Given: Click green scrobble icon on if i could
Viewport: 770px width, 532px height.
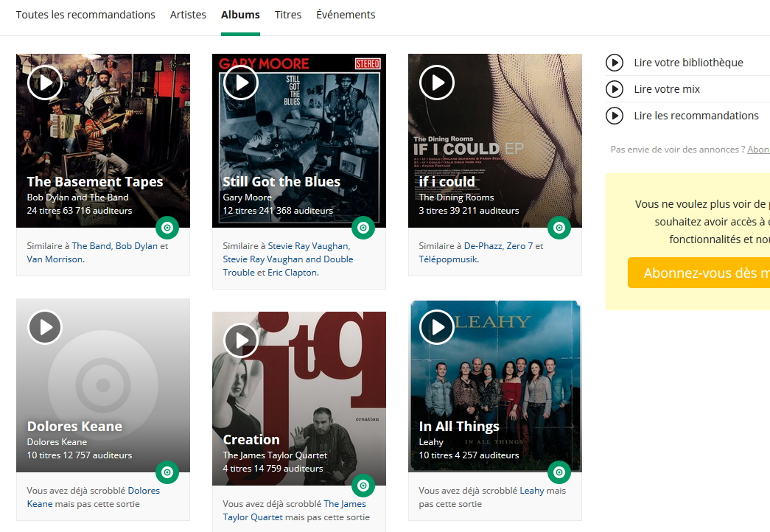Looking at the screenshot, I should click(x=559, y=228).
